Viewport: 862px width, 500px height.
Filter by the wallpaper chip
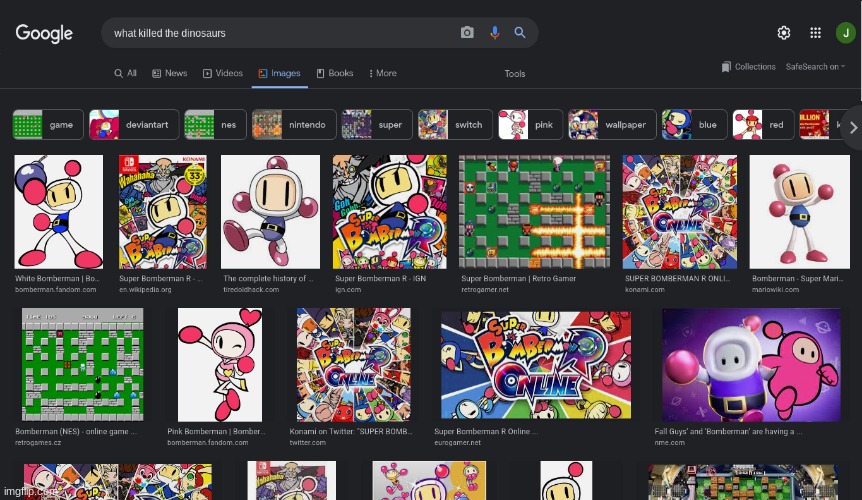(612, 125)
